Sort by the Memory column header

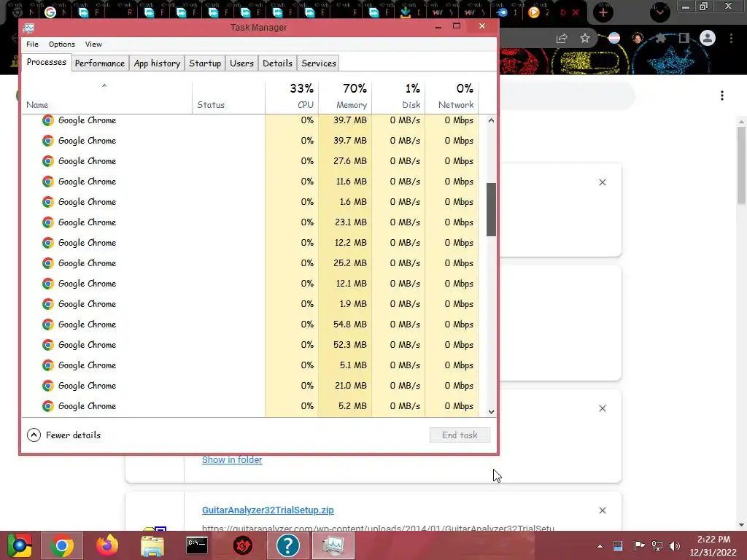[345, 97]
